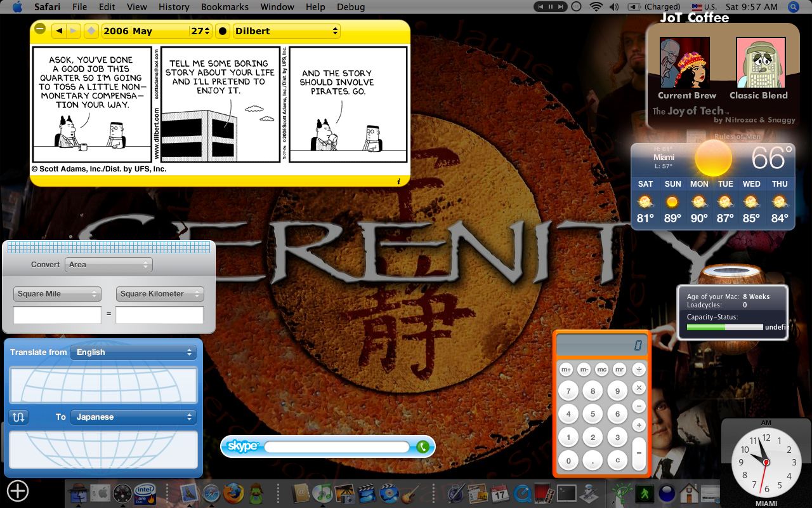Click the Miami analog clock widget
The image size is (812, 508).
point(766,462)
